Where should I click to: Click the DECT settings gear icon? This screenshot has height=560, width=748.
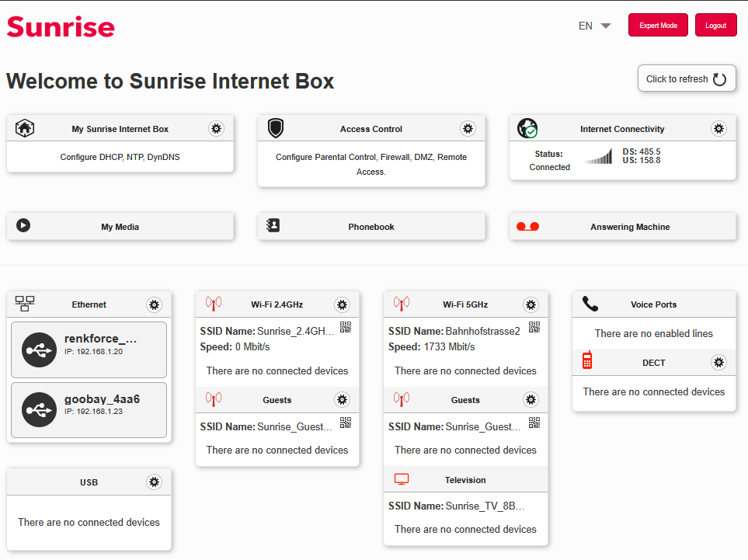(x=718, y=362)
